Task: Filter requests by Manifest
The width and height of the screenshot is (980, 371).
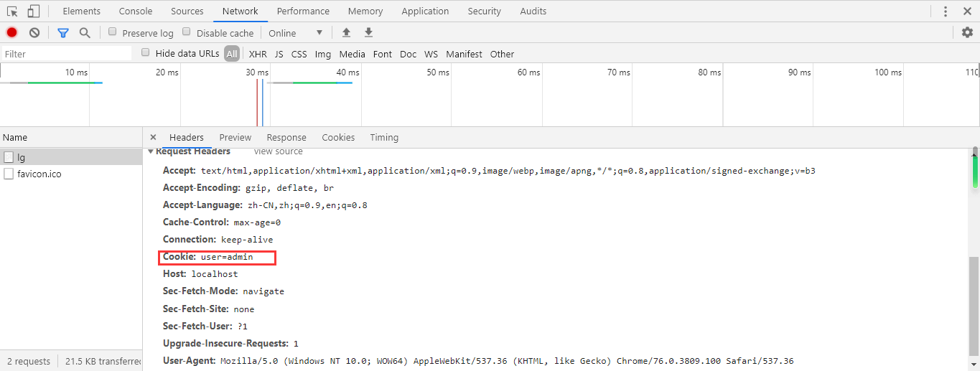Action: [x=464, y=54]
